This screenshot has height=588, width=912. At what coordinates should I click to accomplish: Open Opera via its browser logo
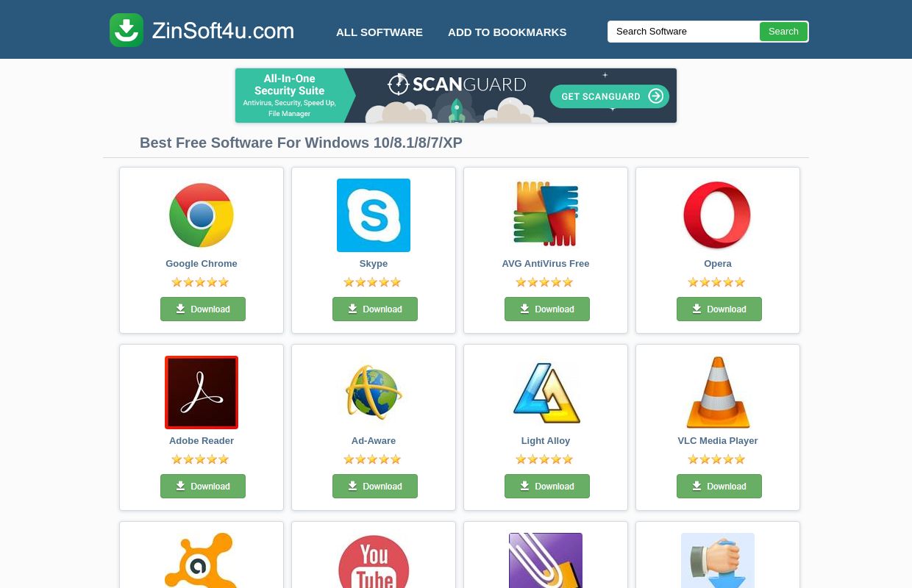click(x=717, y=215)
